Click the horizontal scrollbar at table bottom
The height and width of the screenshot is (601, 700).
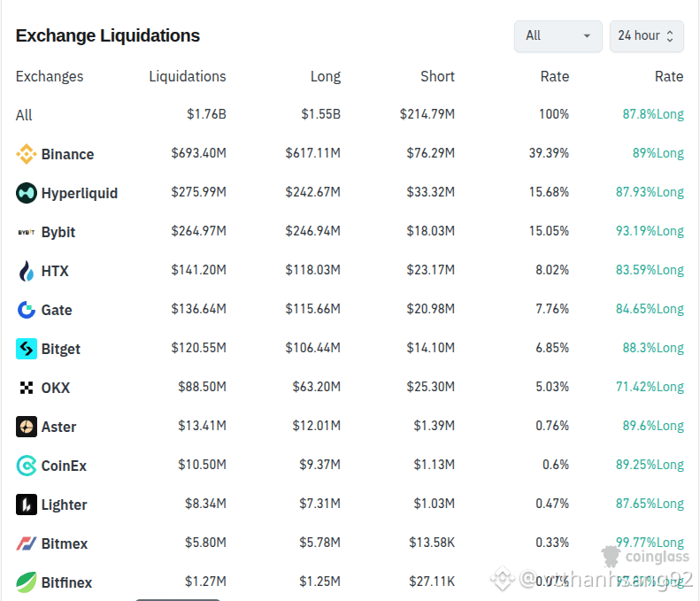tap(178, 599)
